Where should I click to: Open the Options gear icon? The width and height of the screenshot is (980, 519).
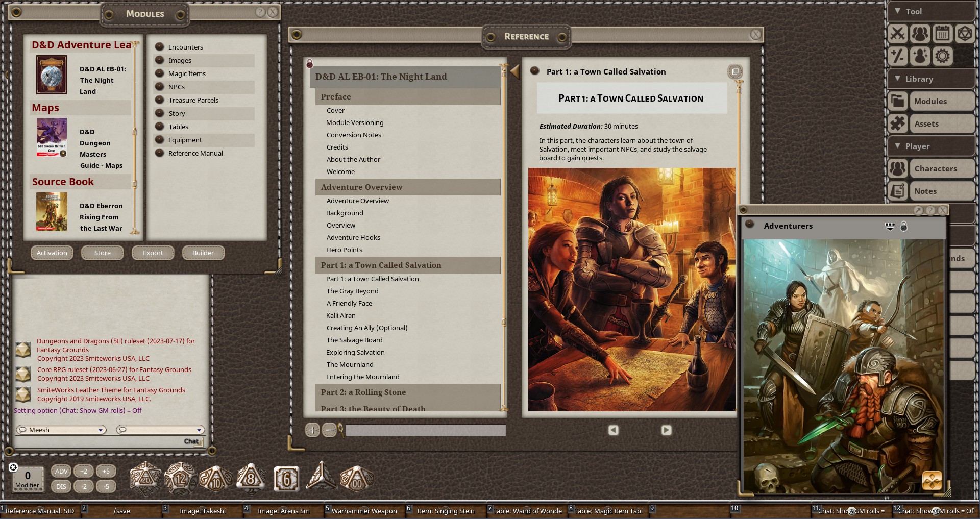942,56
